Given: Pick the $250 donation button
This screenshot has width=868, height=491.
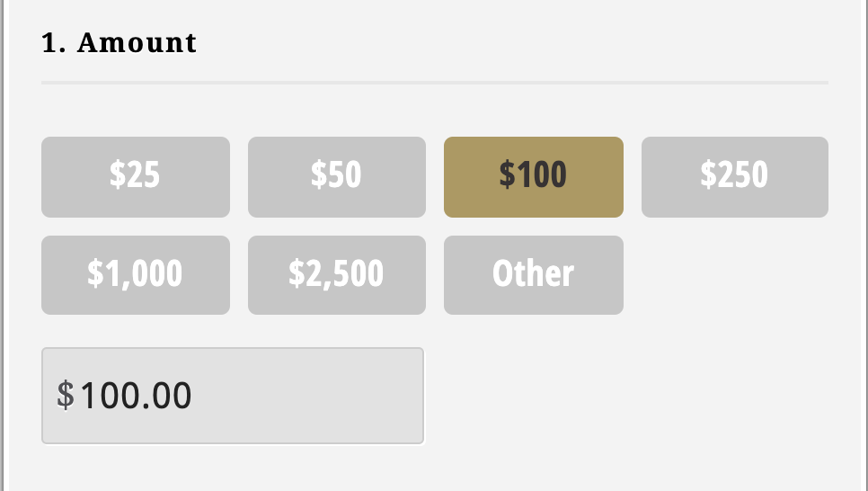Looking at the screenshot, I should point(734,176).
